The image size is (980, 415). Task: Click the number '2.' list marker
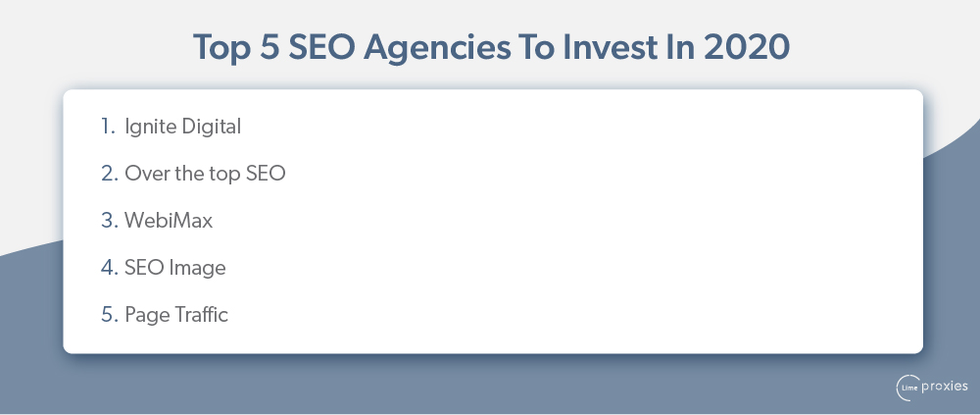click(x=110, y=174)
